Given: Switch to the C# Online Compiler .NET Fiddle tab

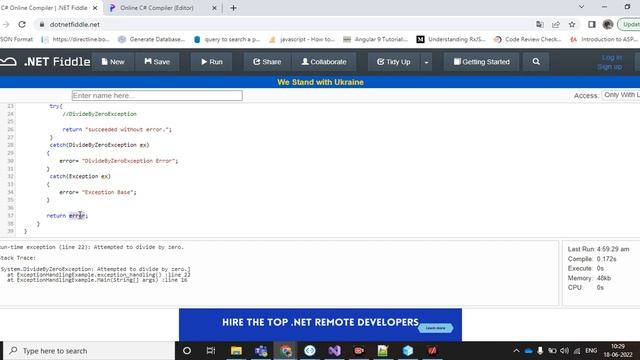Looking at the screenshot, I should [x=44, y=8].
